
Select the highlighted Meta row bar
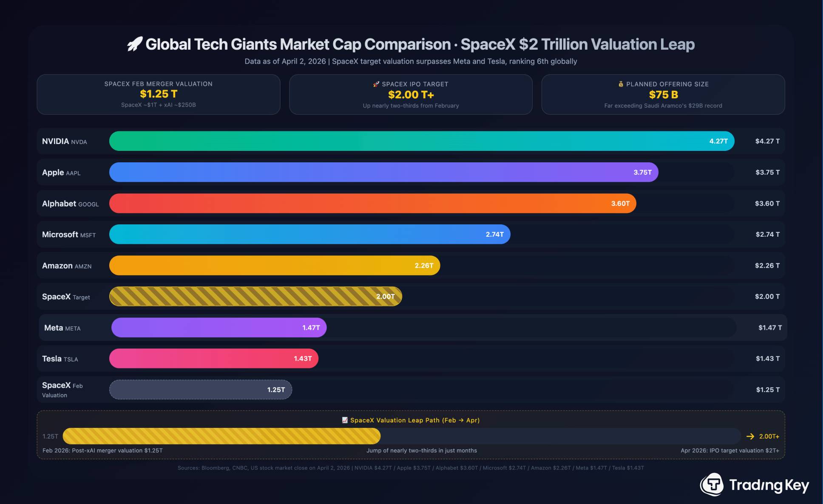219,328
